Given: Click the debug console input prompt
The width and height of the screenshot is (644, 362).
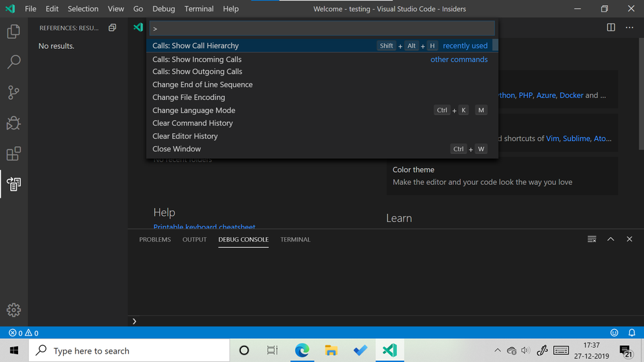Looking at the screenshot, I should point(386,321).
